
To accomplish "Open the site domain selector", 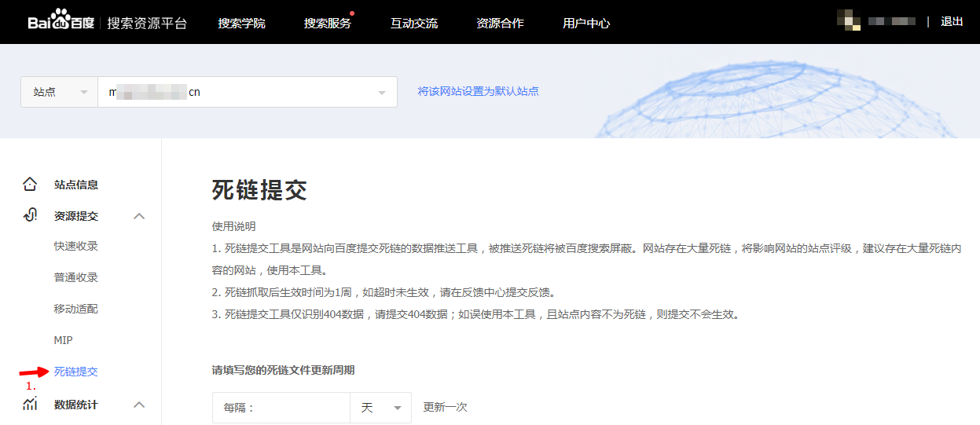I will click(248, 92).
